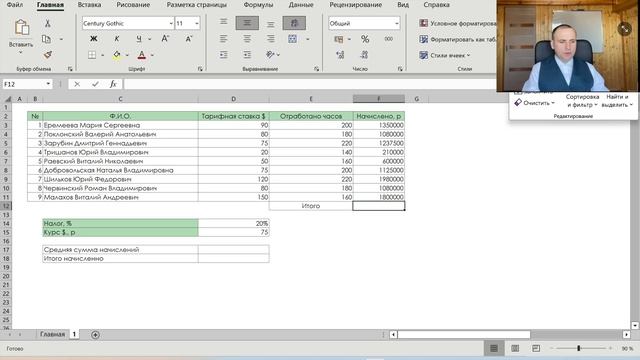Toggle italic formatting (К)
Screen dimensions: 640x360
coord(117,38)
